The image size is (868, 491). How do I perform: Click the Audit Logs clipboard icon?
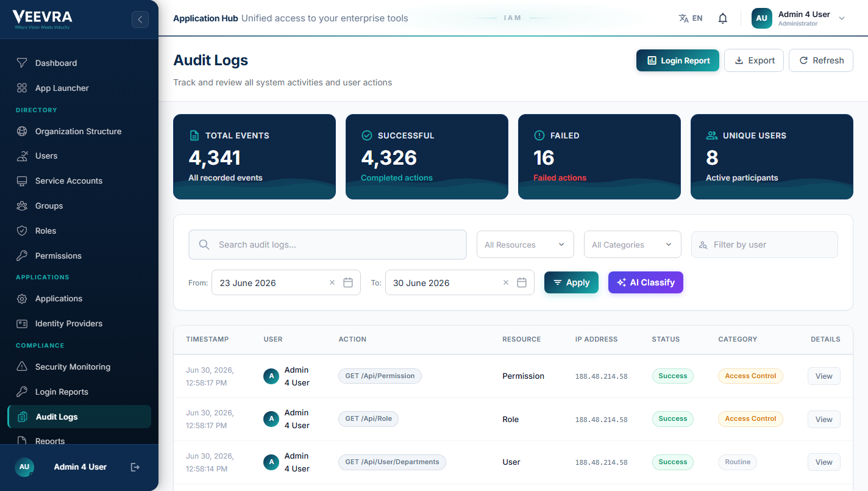pos(23,417)
